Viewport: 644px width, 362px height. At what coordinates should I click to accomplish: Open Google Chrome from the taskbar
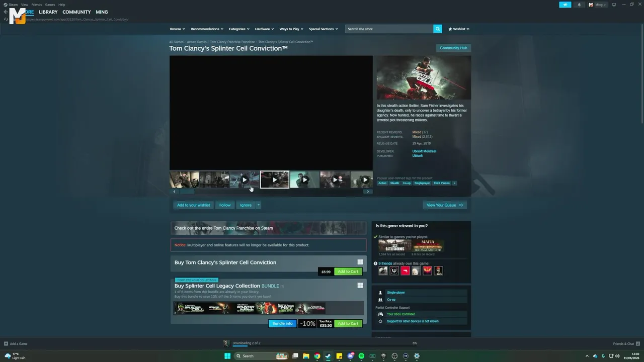(317, 356)
